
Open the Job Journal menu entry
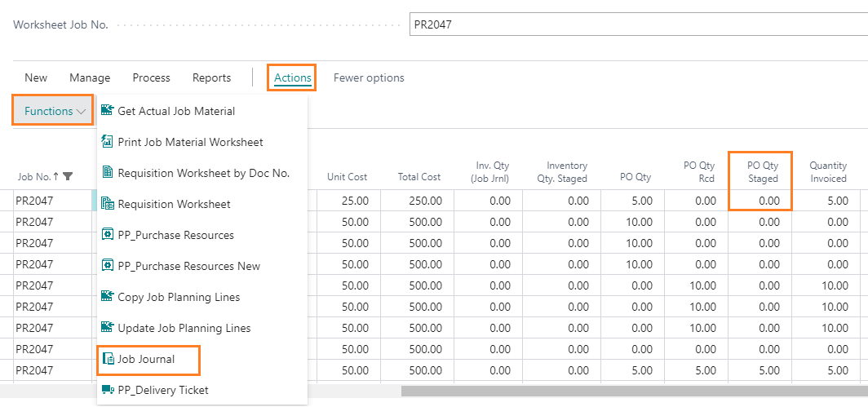pos(146,359)
